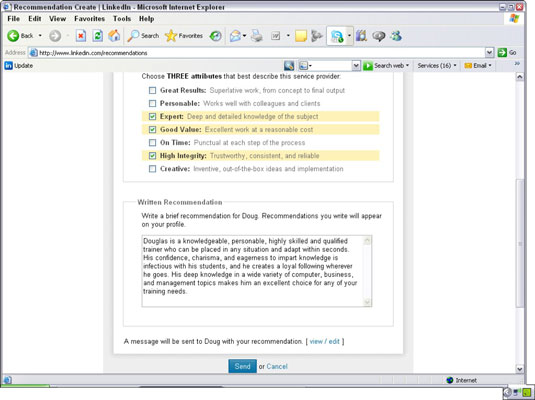Image resolution: width=535 pixels, height=400 pixels.
Task: Click the yellow note toolbar icon
Action: coord(301,35)
